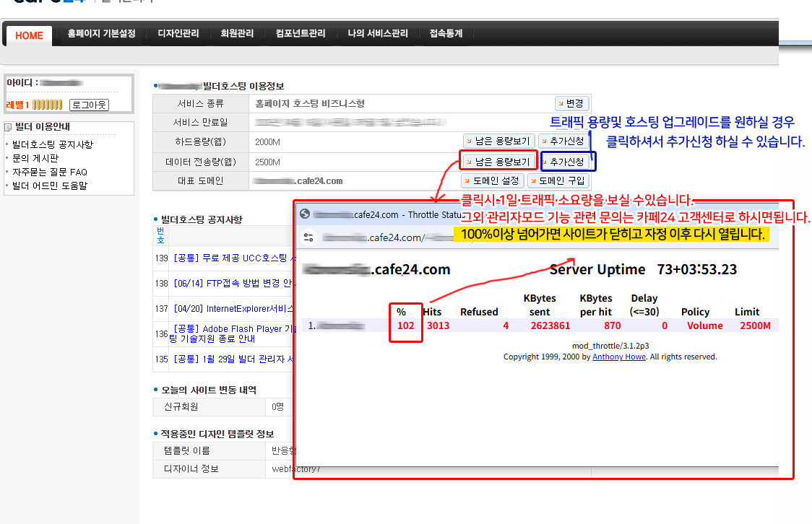This screenshot has width=812, height=524.
Task: Click site settings icon in popup address bar
Action: (308, 237)
